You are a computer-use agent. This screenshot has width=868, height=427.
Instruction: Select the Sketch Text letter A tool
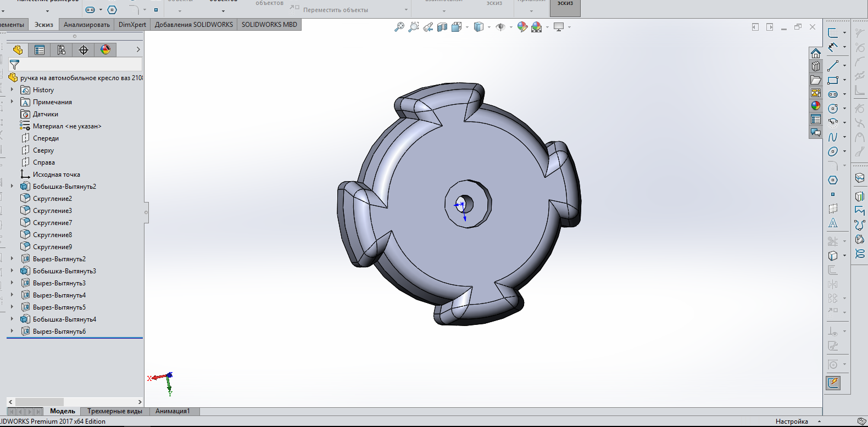click(x=833, y=223)
